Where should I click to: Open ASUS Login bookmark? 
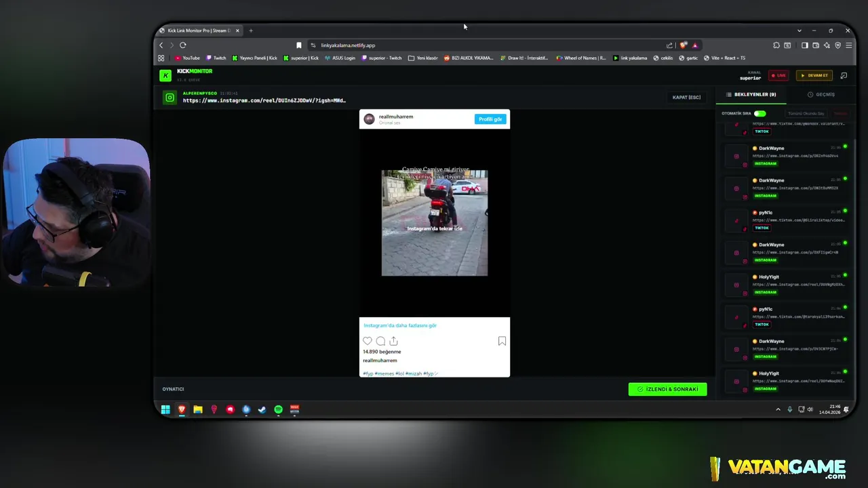(x=340, y=58)
